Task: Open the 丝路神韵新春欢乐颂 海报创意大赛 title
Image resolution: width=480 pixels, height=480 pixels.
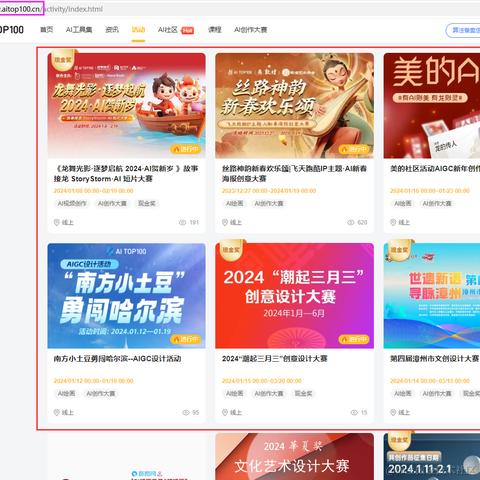Action: click(x=294, y=174)
